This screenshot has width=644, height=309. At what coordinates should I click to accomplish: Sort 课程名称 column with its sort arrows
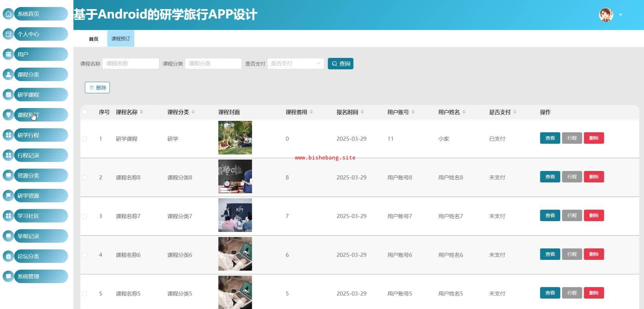pos(141,112)
